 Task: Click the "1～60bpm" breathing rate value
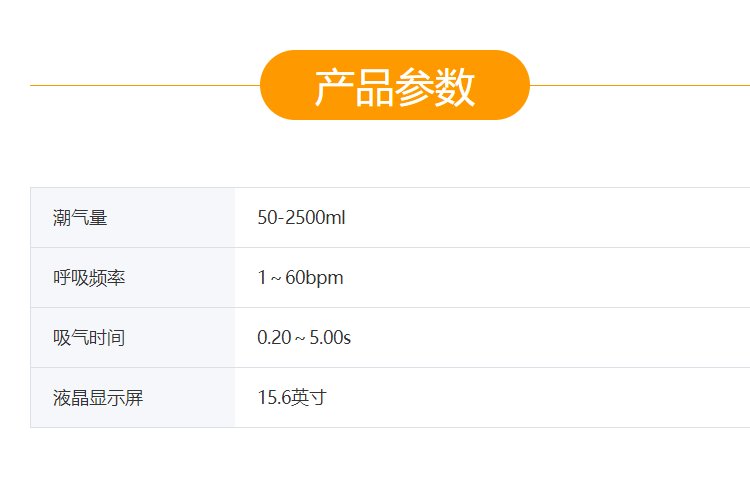(x=300, y=278)
